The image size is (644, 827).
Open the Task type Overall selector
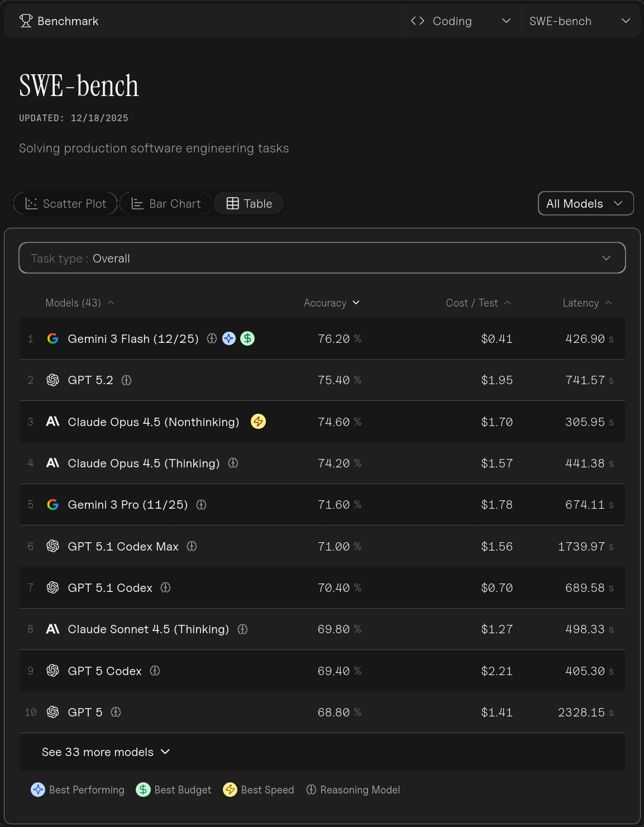pyautogui.click(x=322, y=258)
